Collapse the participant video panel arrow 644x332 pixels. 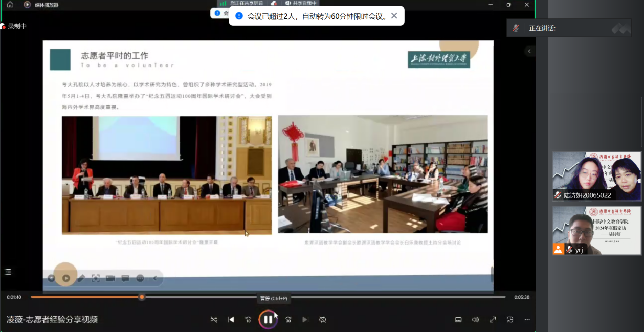[529, 51]
